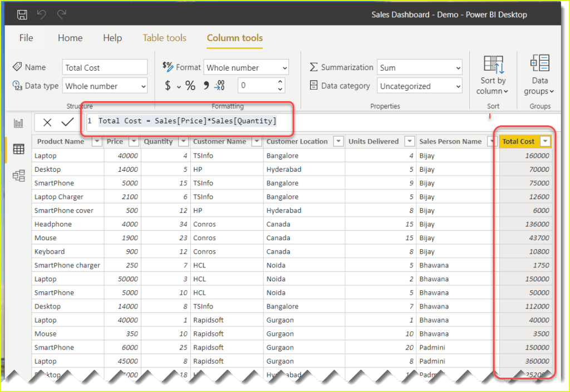Viewport: 570px width, 392px height.
Task: Commit formula with the checkmark icon
Action: pos(67,122)
